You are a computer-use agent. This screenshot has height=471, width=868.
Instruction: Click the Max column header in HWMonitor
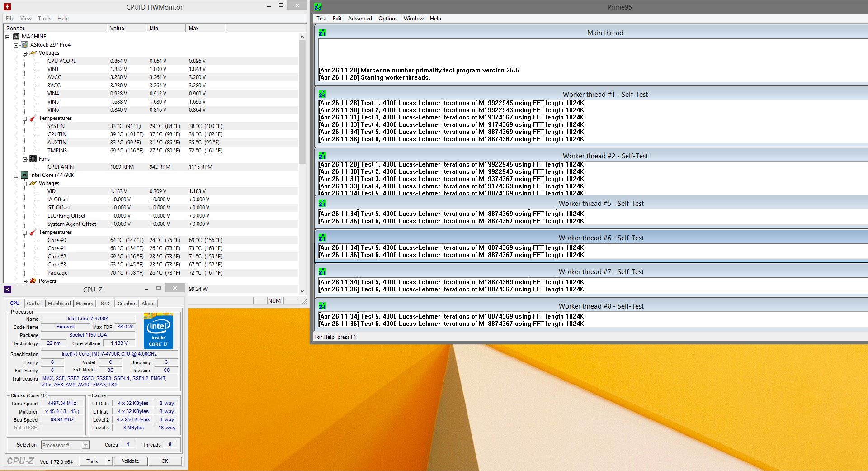point(205,28)
